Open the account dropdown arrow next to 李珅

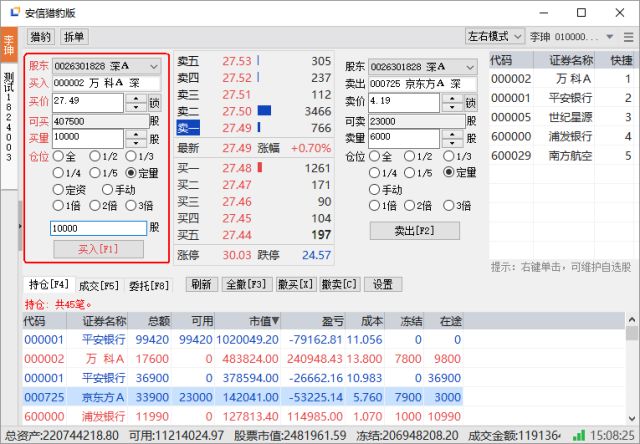pyautogui.click(x=610, y=37)
